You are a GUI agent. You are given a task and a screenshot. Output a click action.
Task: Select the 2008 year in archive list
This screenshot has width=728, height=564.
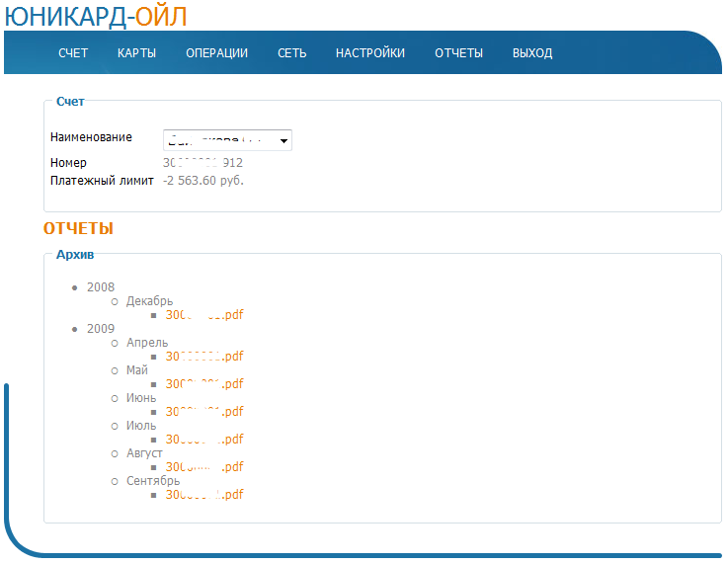[x=101, y=287]
